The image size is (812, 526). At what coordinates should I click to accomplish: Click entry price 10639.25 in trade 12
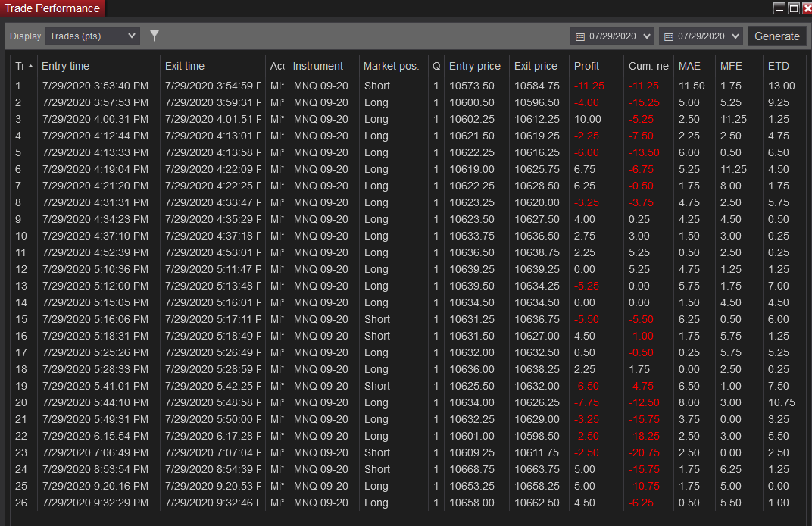click(x=471, y=269)
